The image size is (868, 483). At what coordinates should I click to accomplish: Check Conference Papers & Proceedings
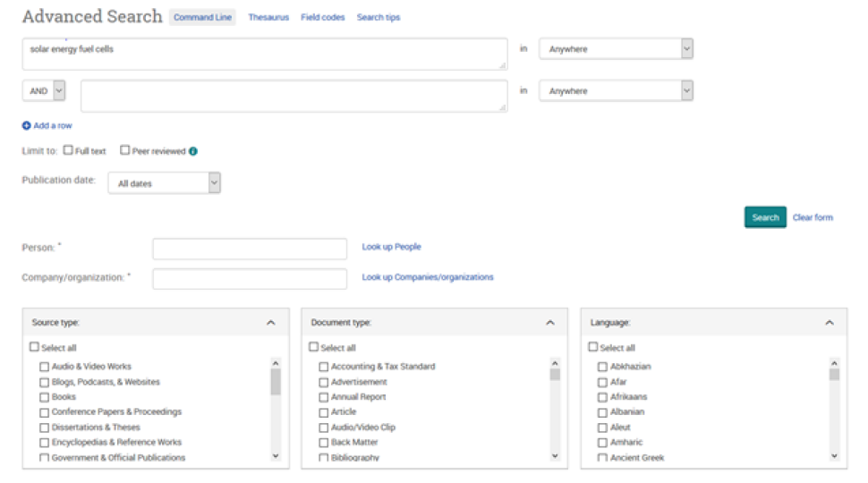(x=44, y=412)
